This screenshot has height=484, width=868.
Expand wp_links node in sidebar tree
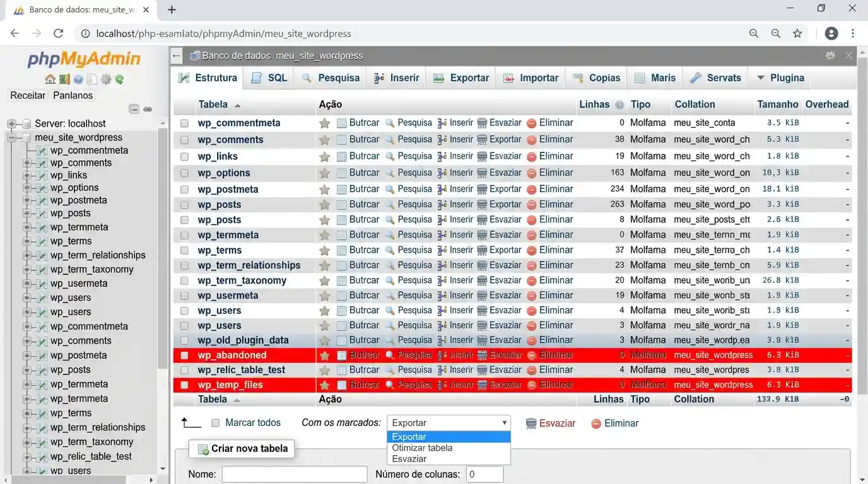[x=27, y=175]
